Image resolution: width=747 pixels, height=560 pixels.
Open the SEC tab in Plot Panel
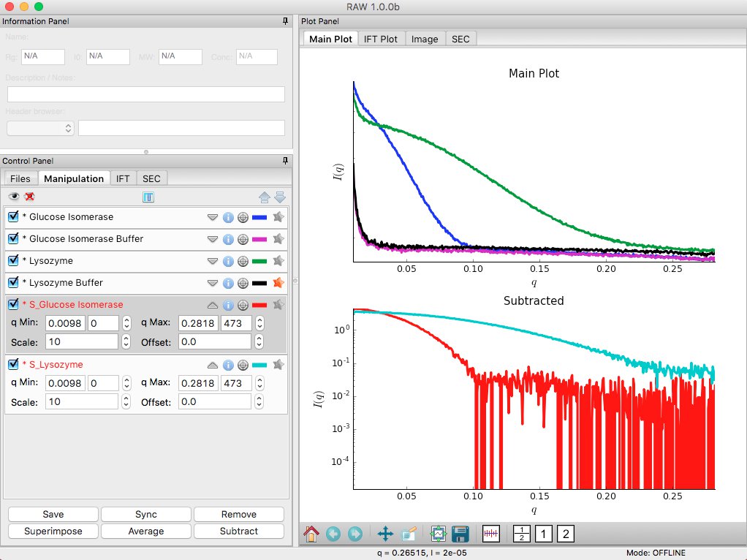(460, 39)
